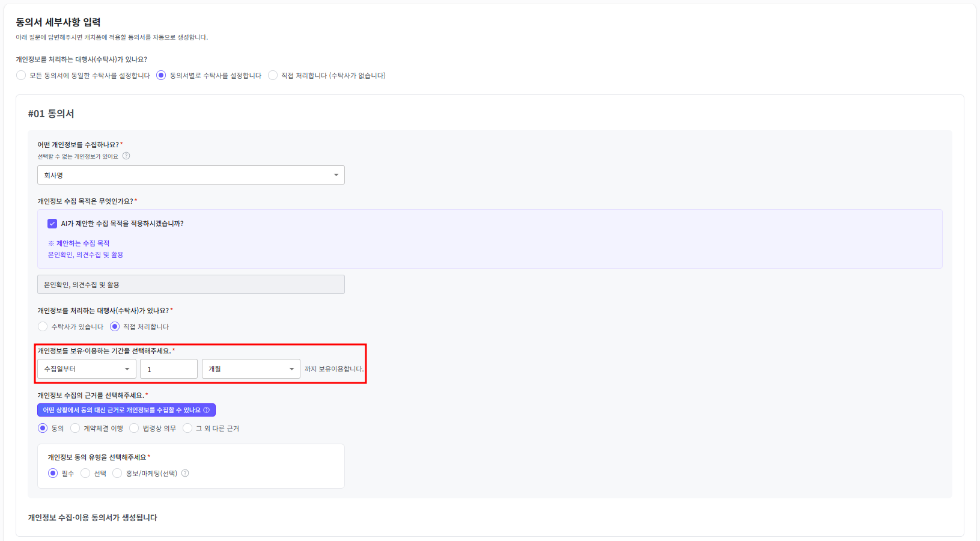The image size is (980, 541).
Task: Click help icon beside 선택할 수 없는 개인정보가 있어요
Action: click(126, 156)
